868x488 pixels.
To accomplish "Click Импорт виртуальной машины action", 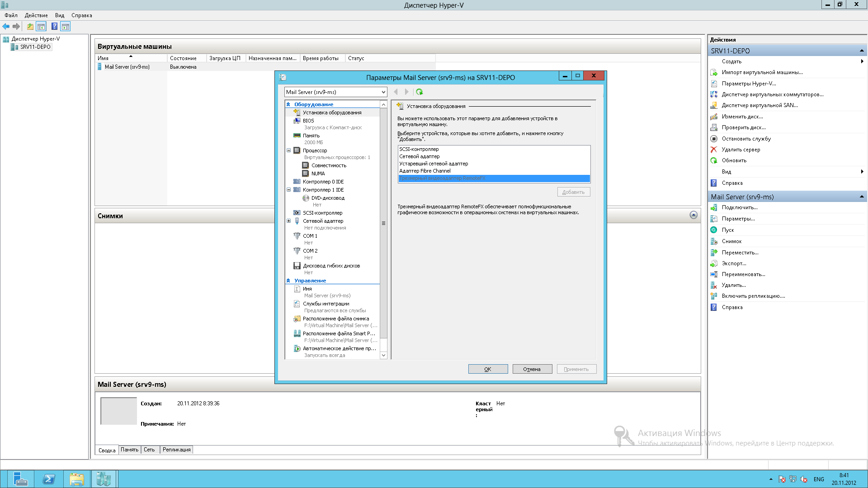I will pos(762,72).
